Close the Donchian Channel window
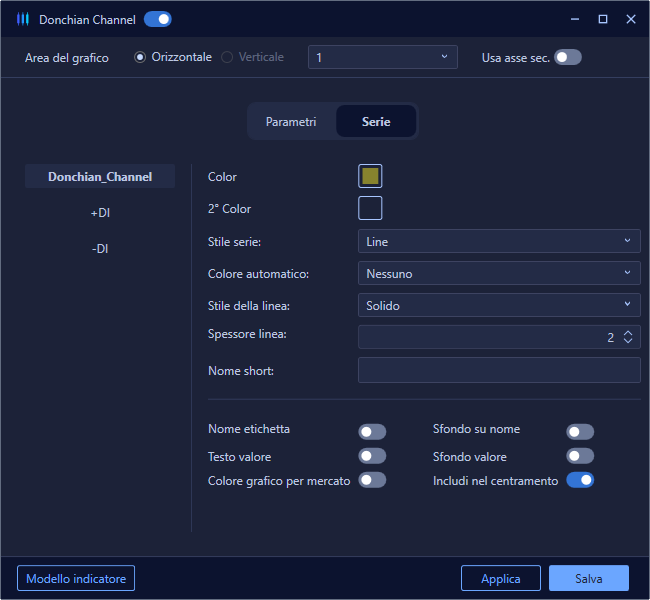 [631, 19]
